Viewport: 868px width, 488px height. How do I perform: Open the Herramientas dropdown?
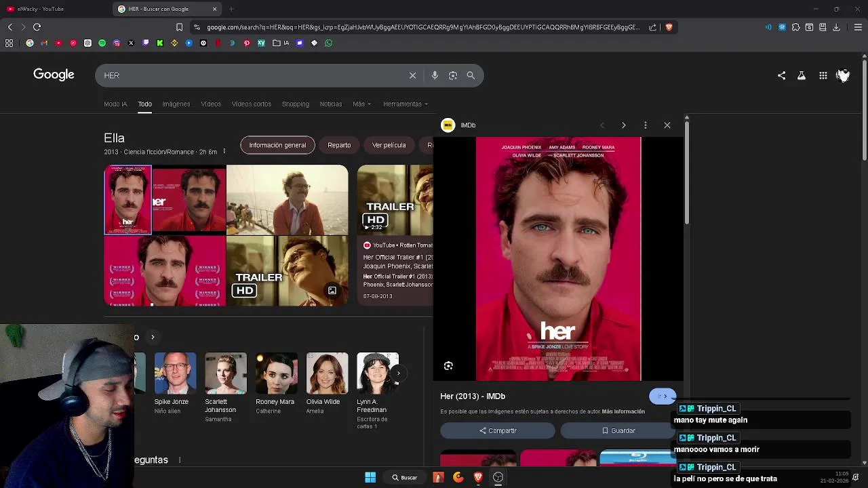(406, 104)
